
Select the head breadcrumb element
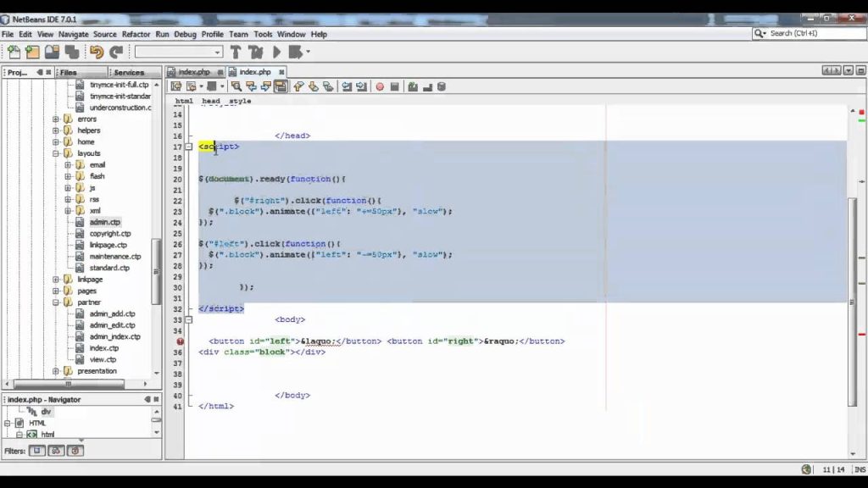coord(210,102)
